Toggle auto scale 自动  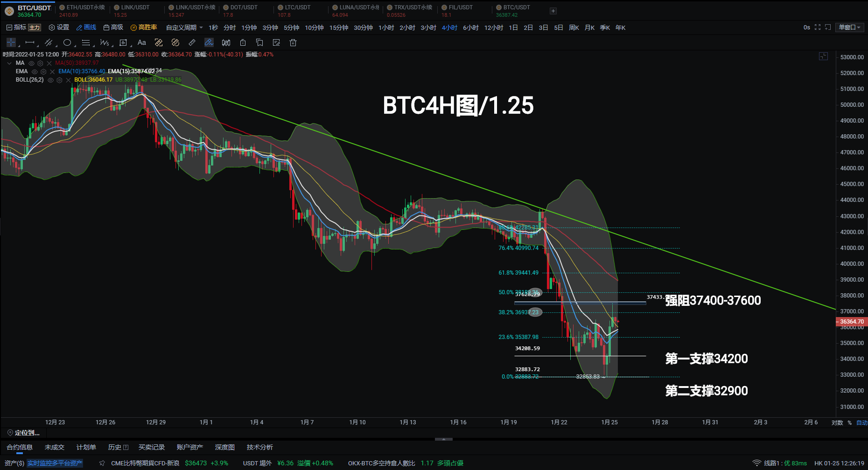coord(862,422)
